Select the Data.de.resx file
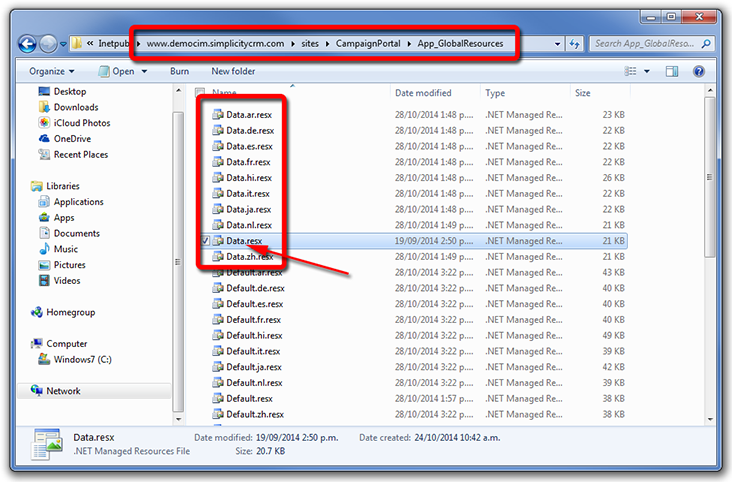This screenshot has width=732, height=482. (250, 130)
